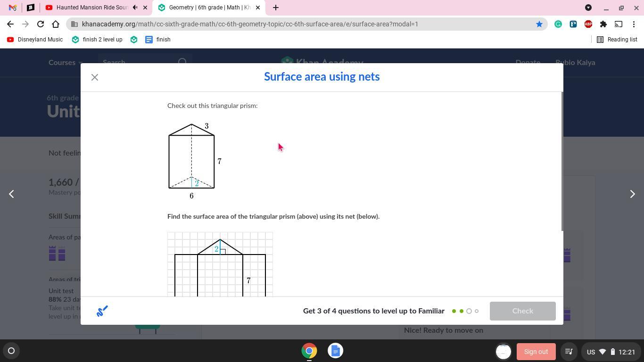Open the Courses dropdown menu

pyautogui.click(x=66, y=63)
